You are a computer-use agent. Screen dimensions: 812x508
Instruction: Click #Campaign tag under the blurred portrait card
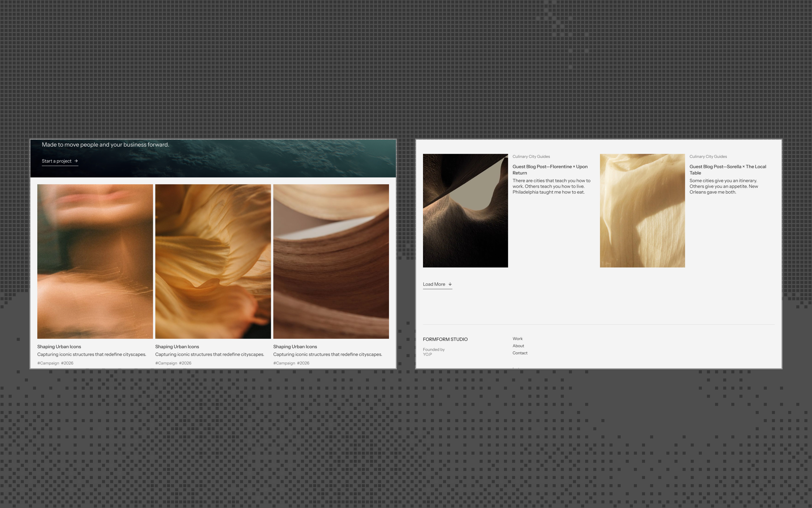tap(48, 363)
